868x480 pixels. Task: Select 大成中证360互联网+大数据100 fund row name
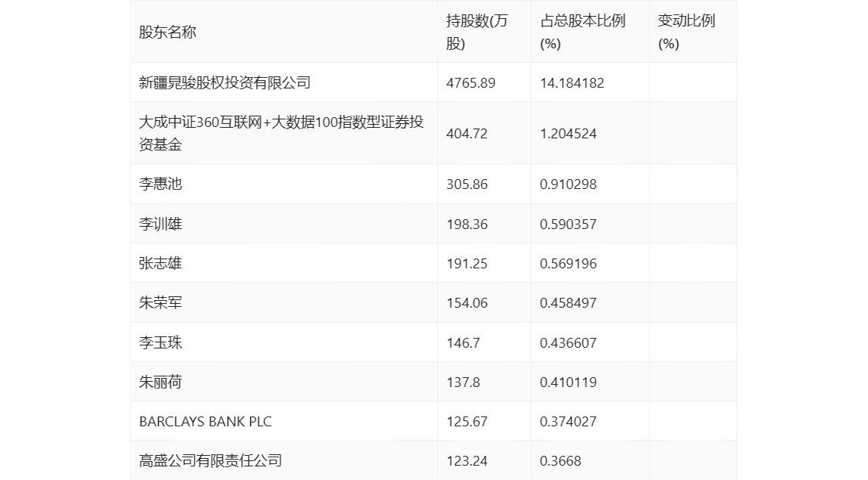[x=281, y=134]
